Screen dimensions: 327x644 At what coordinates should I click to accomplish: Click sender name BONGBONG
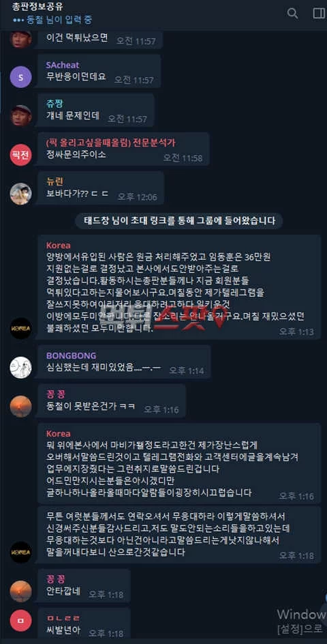coord(71,355)
